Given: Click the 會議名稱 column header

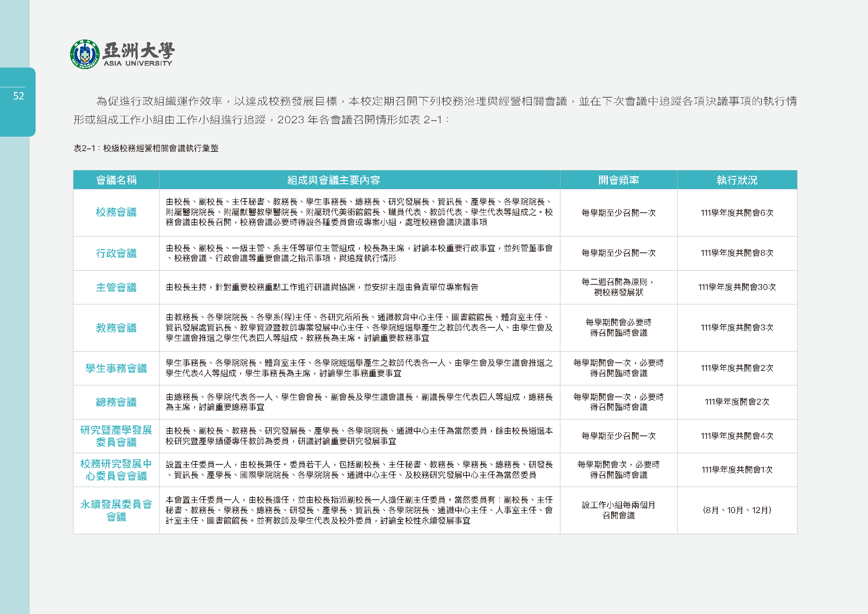Looking at the screenshot, I should (116, 180).
